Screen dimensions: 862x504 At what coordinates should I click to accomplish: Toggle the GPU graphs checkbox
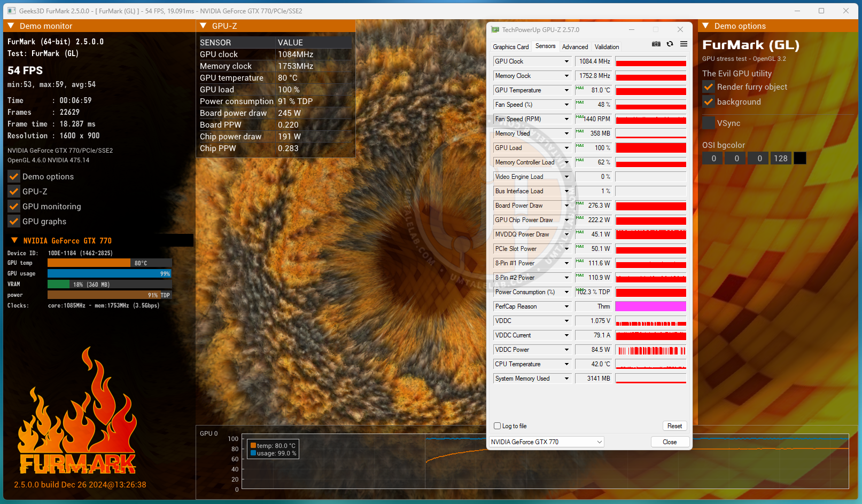point(14,222)
